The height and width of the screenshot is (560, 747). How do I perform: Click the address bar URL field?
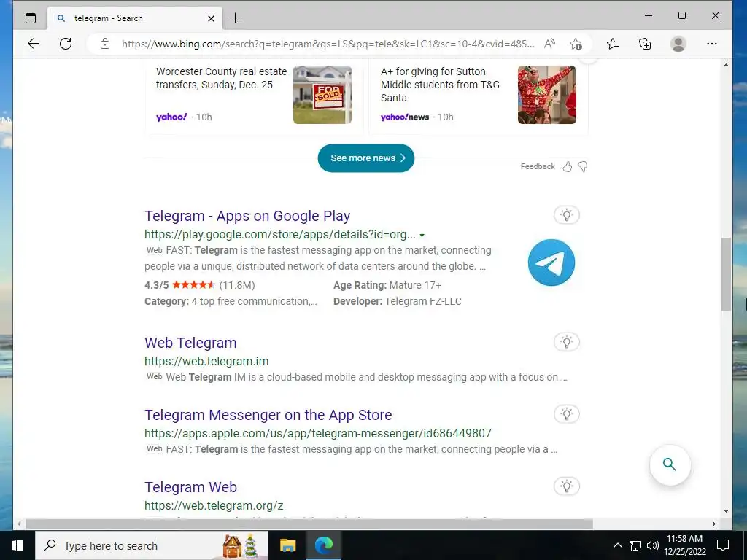point(328,44)
